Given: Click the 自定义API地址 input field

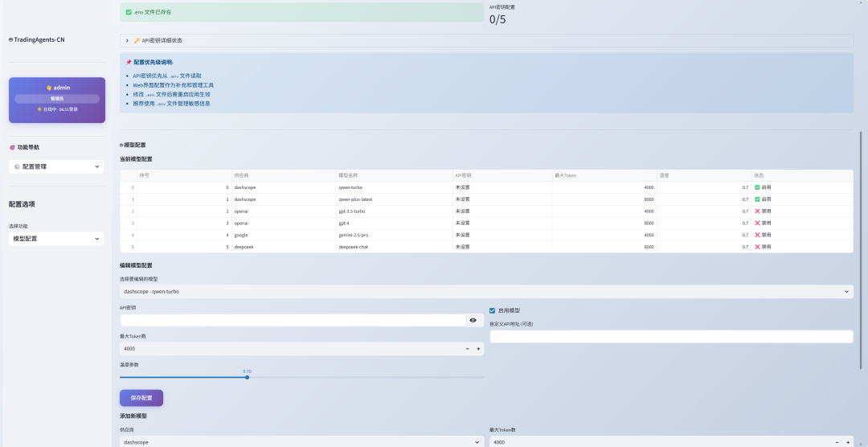Looking at the screenshot, I should (671, 337).
